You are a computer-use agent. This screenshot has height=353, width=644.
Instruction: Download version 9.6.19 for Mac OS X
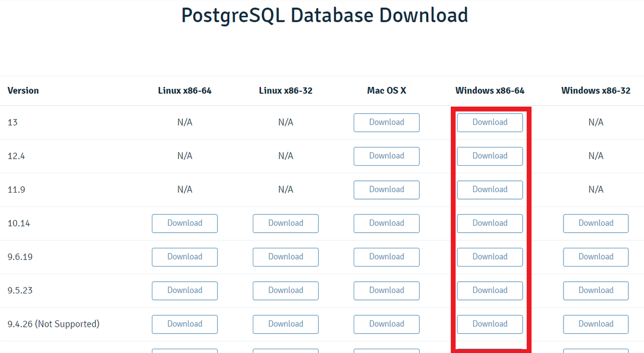(386, 257)
